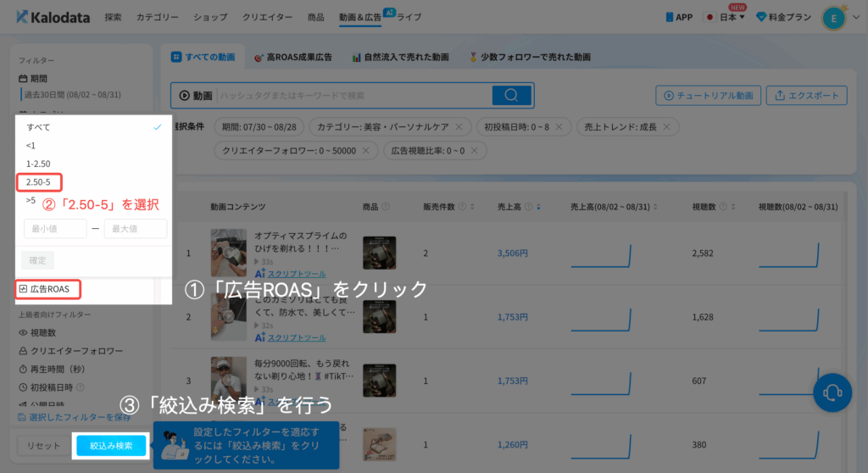868x473 pixels.
Task: Open the APP download link
Action: click(x=679, y=17)
